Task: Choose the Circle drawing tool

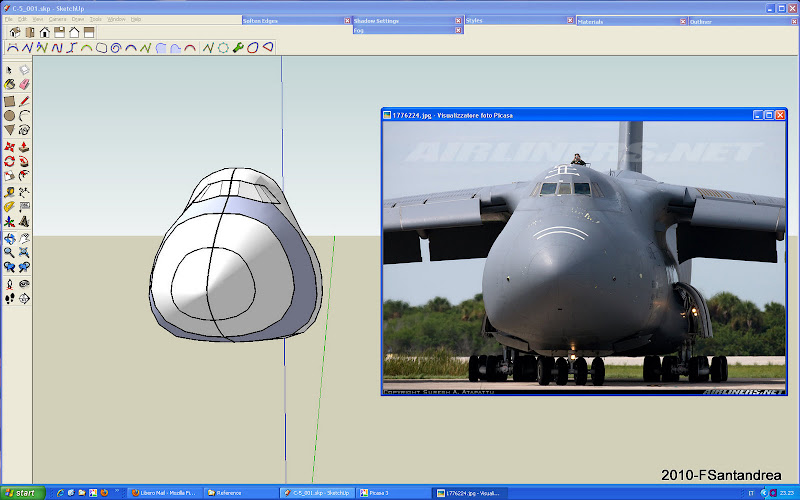Action: point(9,116)
